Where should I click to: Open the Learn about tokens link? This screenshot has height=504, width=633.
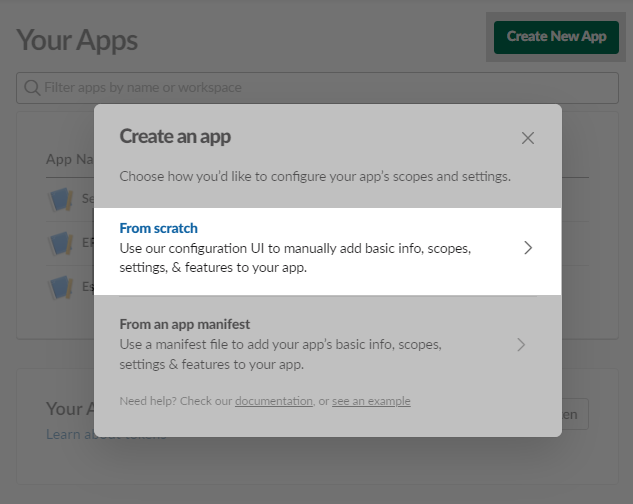(x=70, y=434)
